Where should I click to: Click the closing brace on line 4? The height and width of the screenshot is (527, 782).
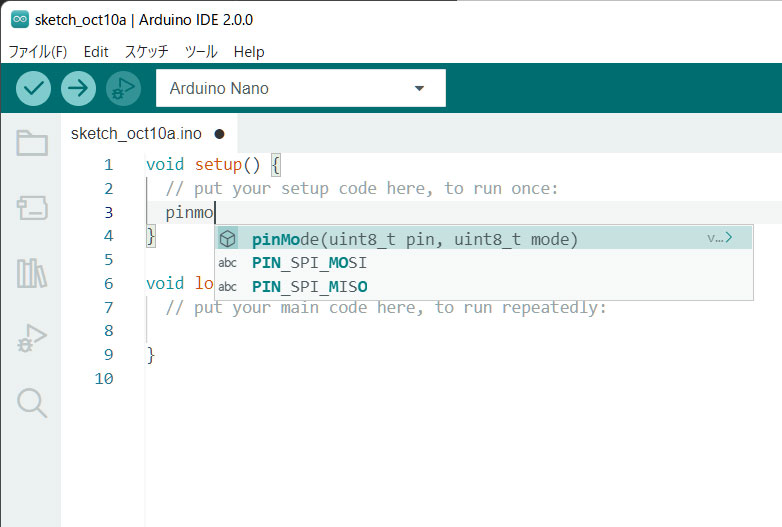click(151, 236)
